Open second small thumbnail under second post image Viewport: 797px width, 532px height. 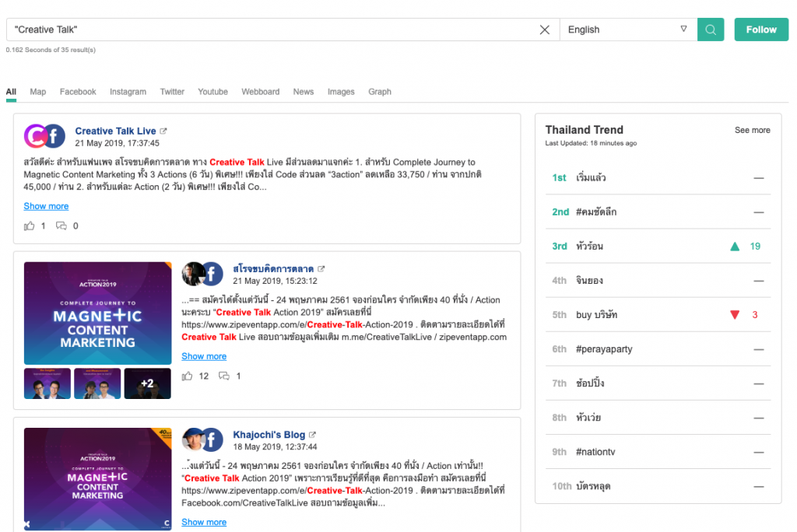click(97, 383)
